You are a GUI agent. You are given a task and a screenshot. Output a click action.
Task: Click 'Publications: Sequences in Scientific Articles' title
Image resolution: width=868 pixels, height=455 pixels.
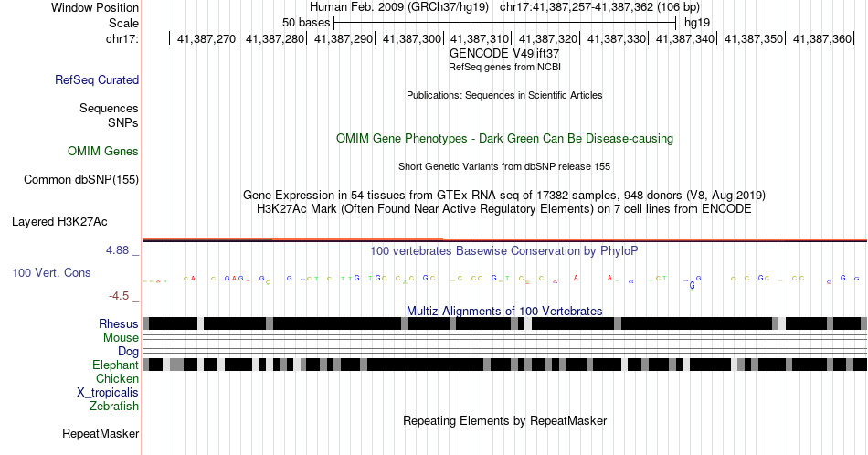(504, 95)
